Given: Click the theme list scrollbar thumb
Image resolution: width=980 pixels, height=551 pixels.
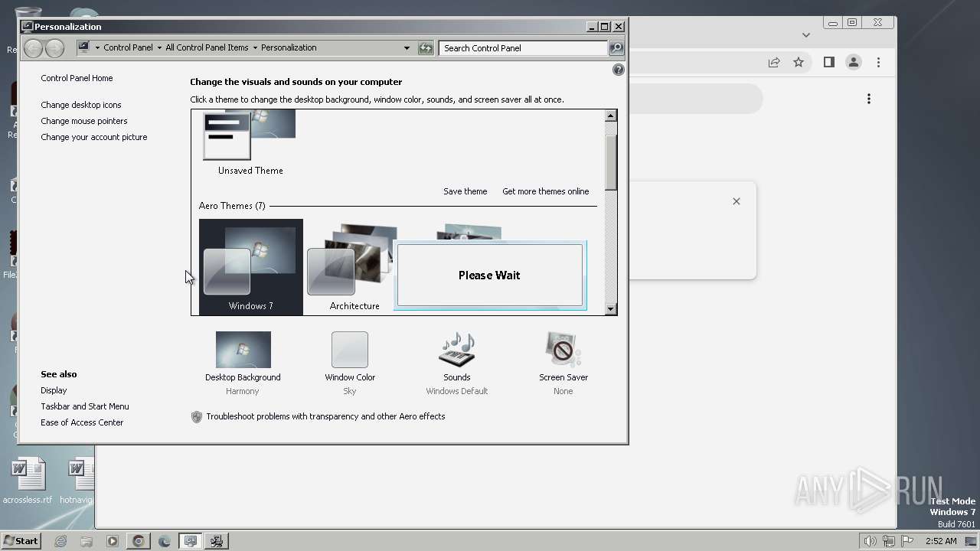Looking at the screenshot, I should click(x=610, y=163).
